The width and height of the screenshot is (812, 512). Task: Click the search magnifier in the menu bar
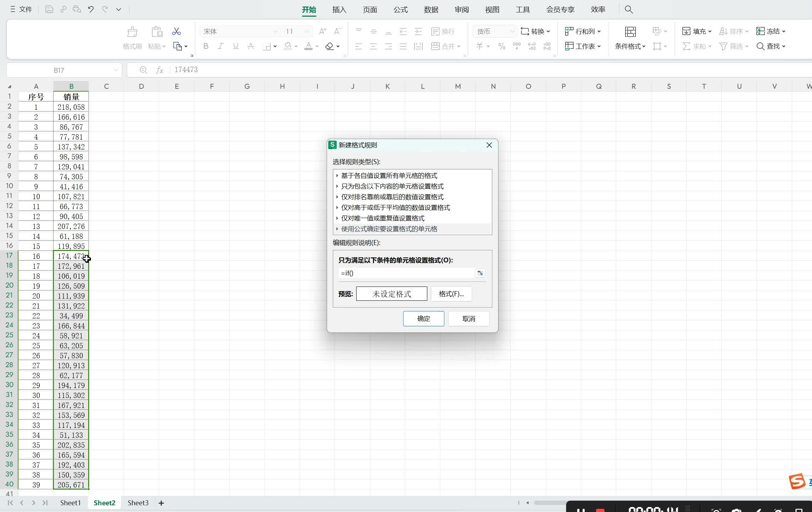pos(629,10)
